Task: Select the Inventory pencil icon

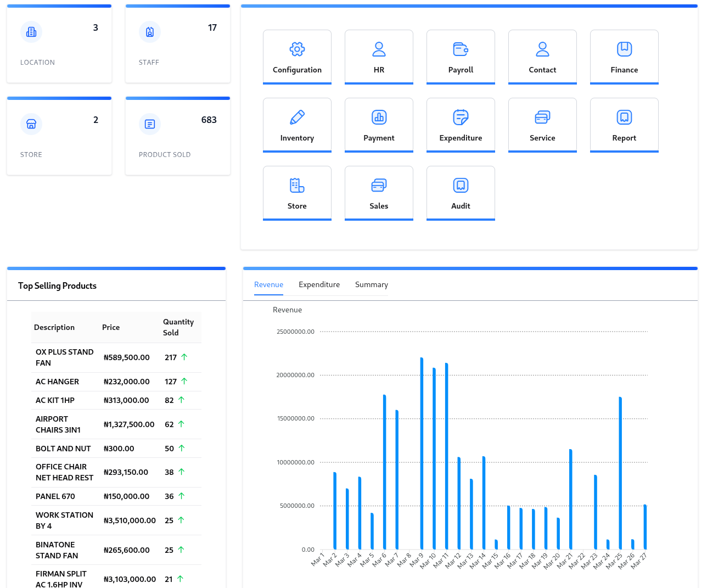Action: pos(297,117)
